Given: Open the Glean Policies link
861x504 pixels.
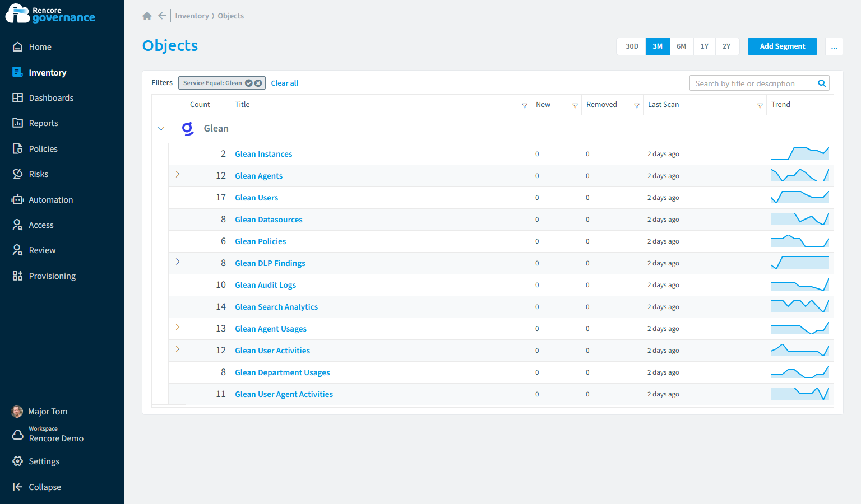Looking at the screenshot, I should coord(260,241).
